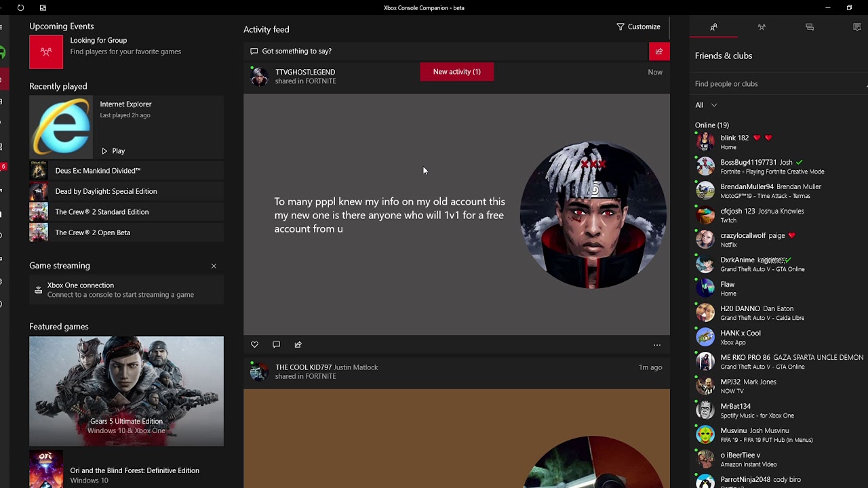Click the refresh icon in title bar
The width and height of the screenshot is (868, 488).
(20, 7)
